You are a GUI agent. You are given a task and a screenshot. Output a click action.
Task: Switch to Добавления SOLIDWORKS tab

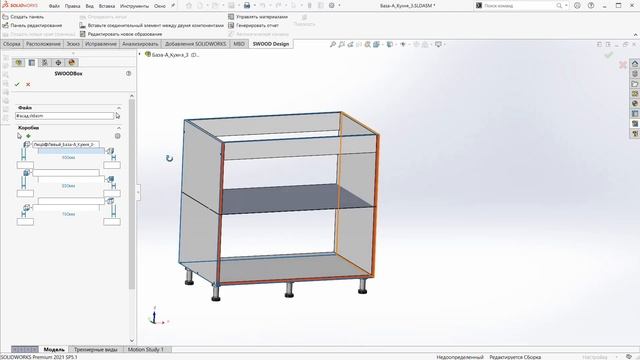pyautogui.click(x=195, y=44)
